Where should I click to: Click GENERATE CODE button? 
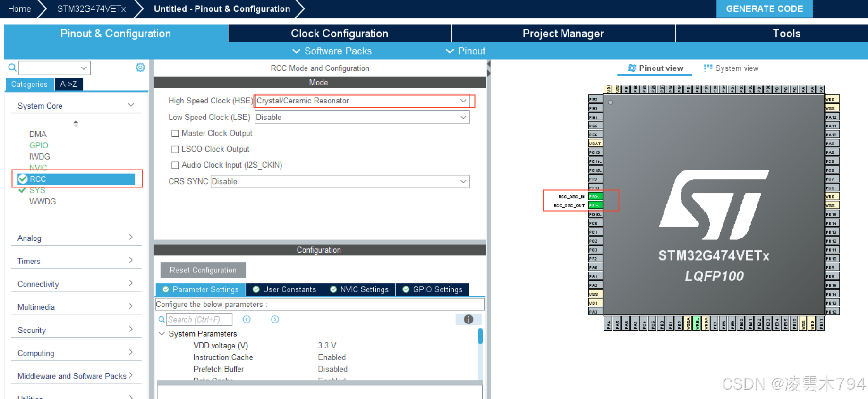point(764,9)
